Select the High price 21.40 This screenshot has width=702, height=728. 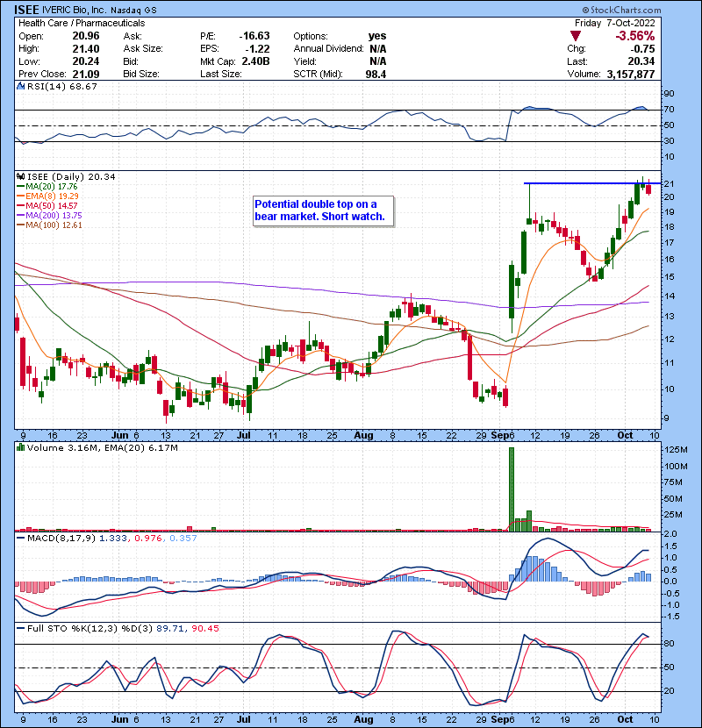(x=86, y=48)
